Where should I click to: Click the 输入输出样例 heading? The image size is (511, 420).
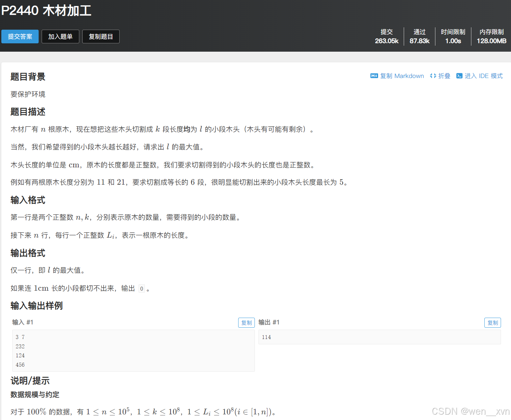click(x=37, y=306)
